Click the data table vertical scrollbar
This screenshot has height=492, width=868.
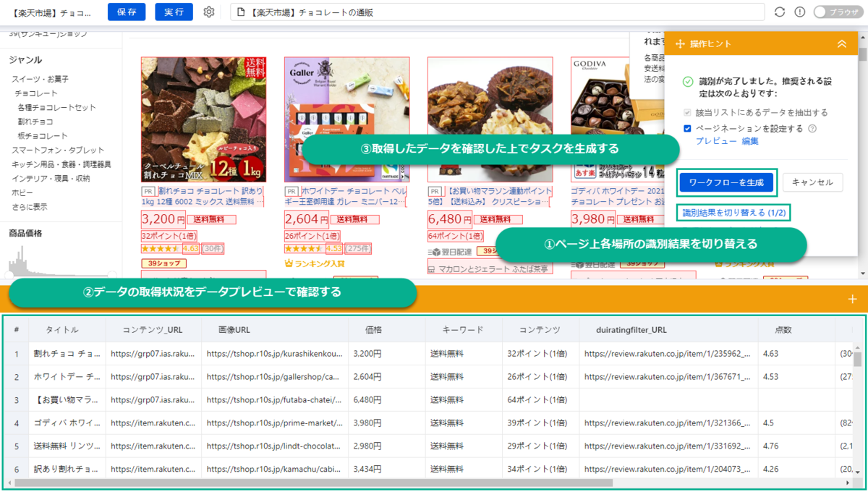858,360
